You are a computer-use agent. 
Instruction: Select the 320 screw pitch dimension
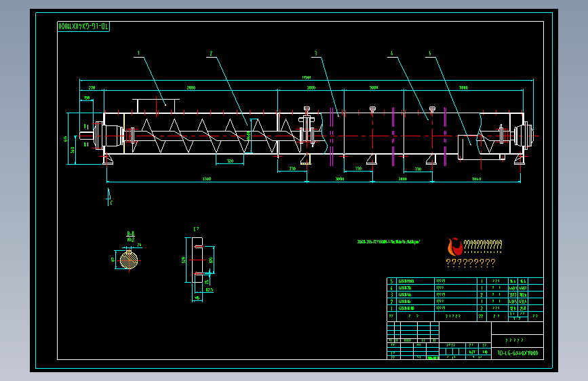pos(231,161)
